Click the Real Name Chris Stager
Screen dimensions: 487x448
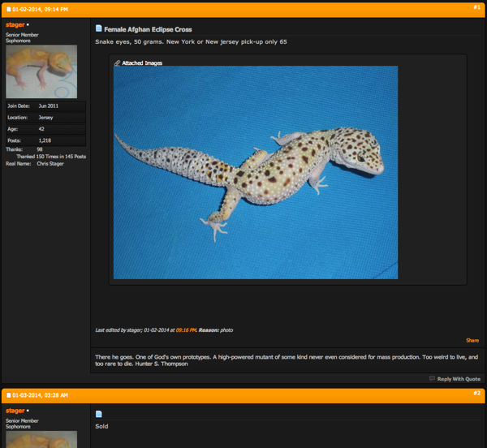(50, 164)
